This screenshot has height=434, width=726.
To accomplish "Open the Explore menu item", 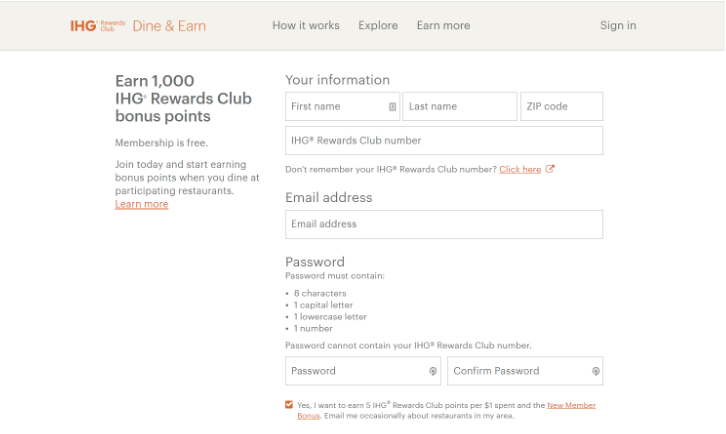I will [378, 26].
